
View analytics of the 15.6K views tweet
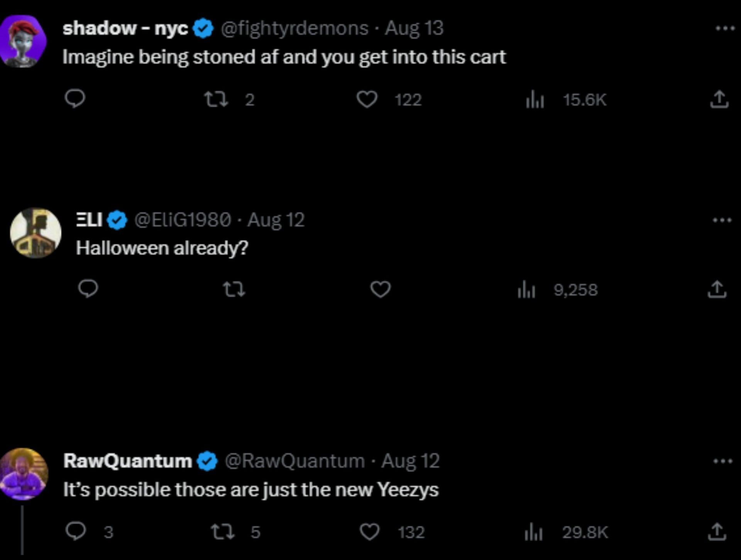pyautogui.click(x=535, y=100)
